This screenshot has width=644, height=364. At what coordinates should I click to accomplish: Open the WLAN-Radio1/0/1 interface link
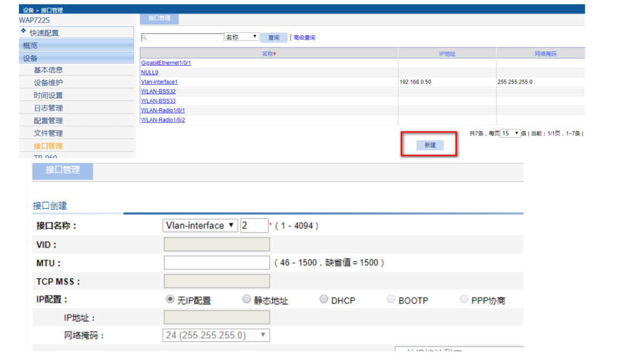tap(163, 110)
